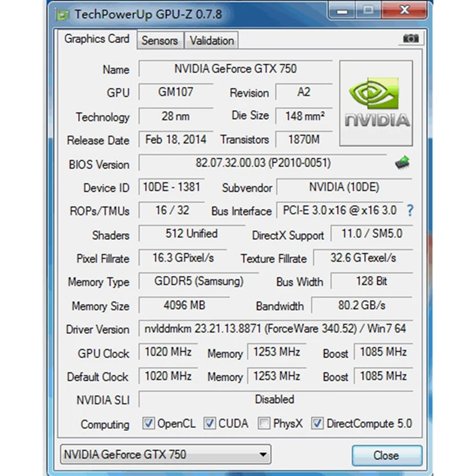This screenshot has width=476, height=476.
Task: Click the Bus Interface field PCI-E 3.0
Action: pos(340,211)
